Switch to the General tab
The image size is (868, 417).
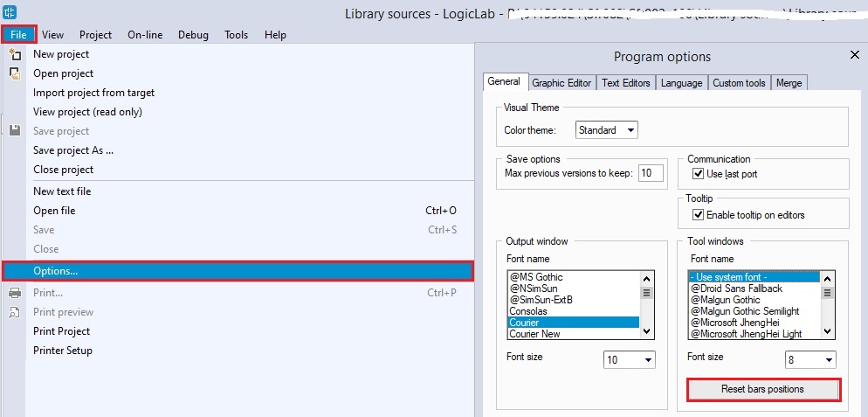tap(506, 82)
